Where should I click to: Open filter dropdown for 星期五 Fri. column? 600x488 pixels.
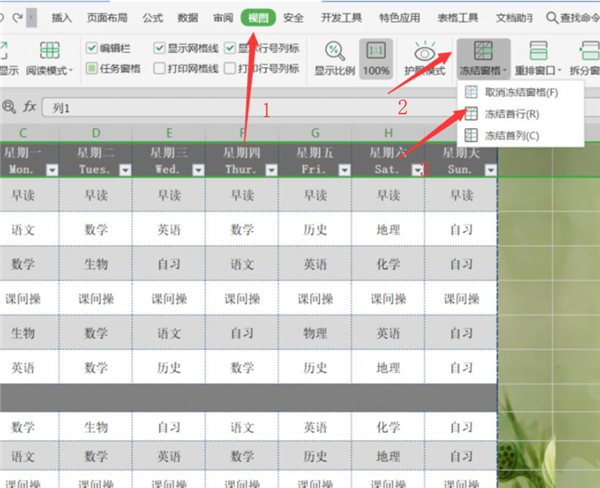point(344,171)
